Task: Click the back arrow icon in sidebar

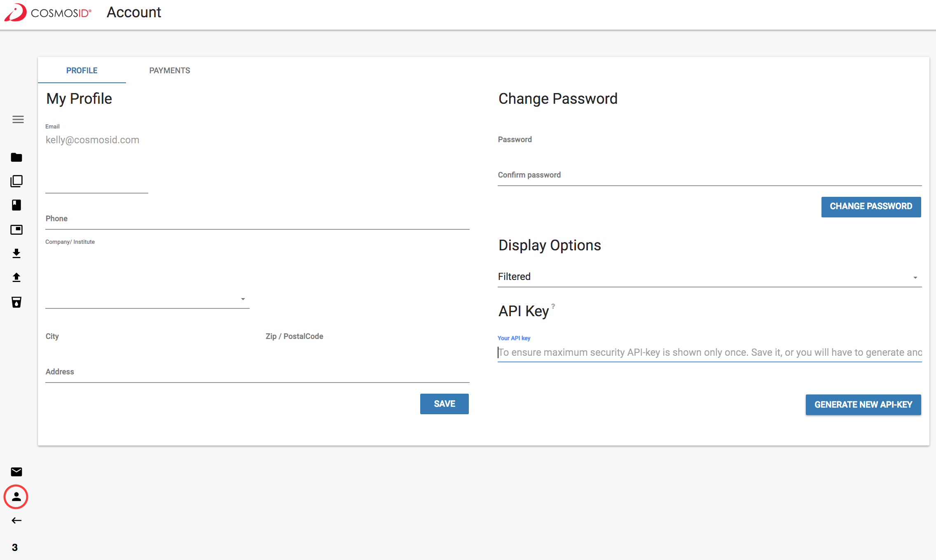Action: pos(16,520)
